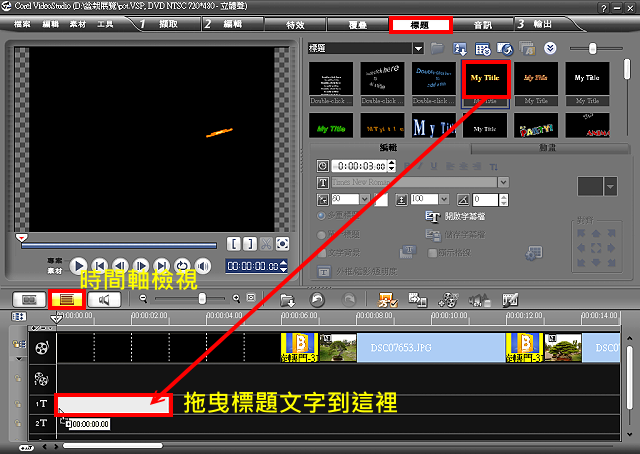Image resolution: width=640 pixels, height=454 pixels.
Task: Open the 標題 library dropdown
Action: click(x=418, y=49)
